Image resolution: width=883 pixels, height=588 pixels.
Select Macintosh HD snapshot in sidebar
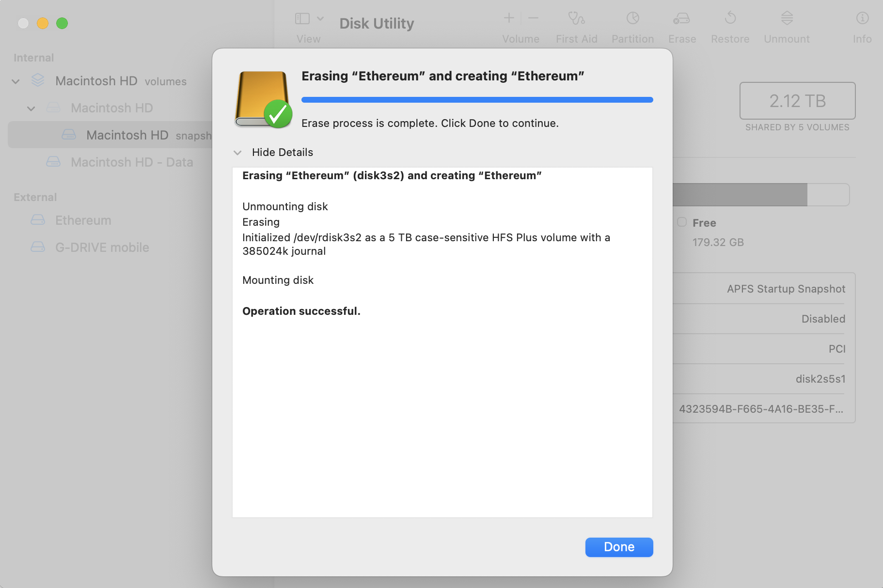click(127, 135)
